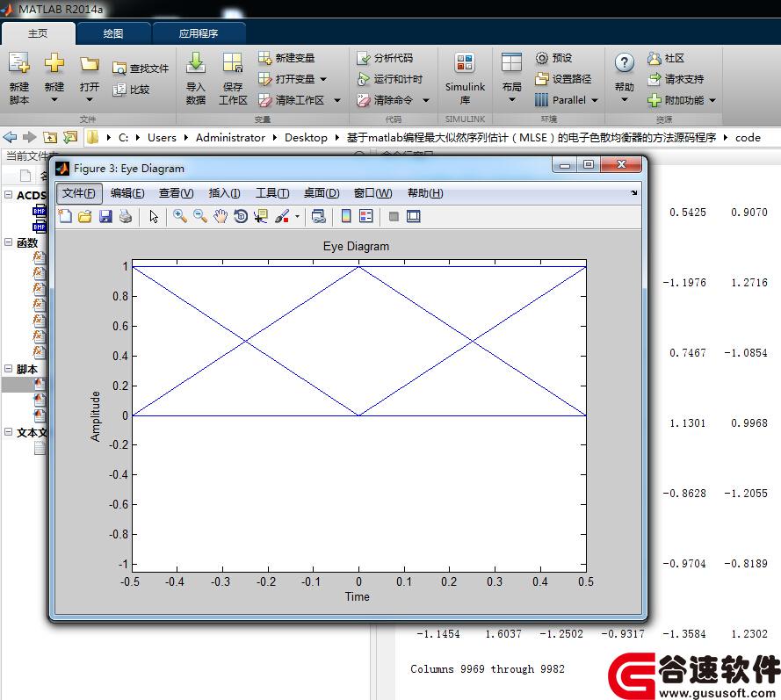The image size is (781, 700).
Task: Click the Link Plot icon
Action: pos(318,216)
